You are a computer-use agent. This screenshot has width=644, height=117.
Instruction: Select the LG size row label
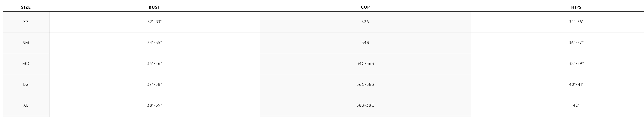point(26,85)
